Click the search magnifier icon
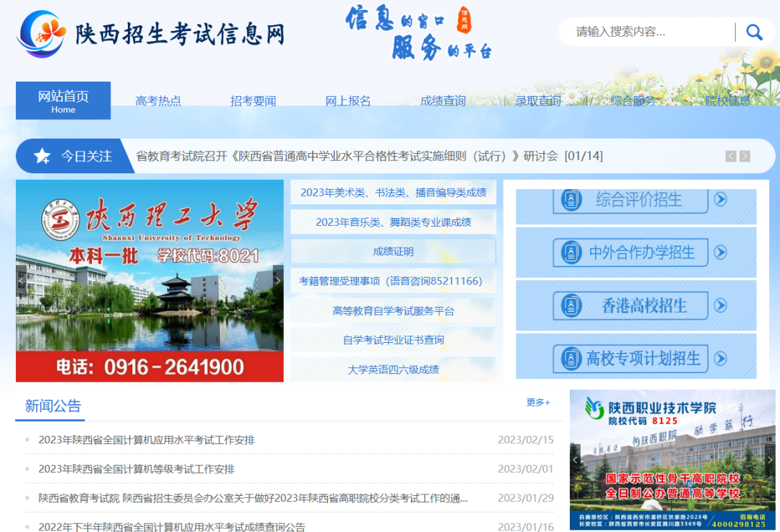This screenshot has width=780, height=532. coord(754,32)
